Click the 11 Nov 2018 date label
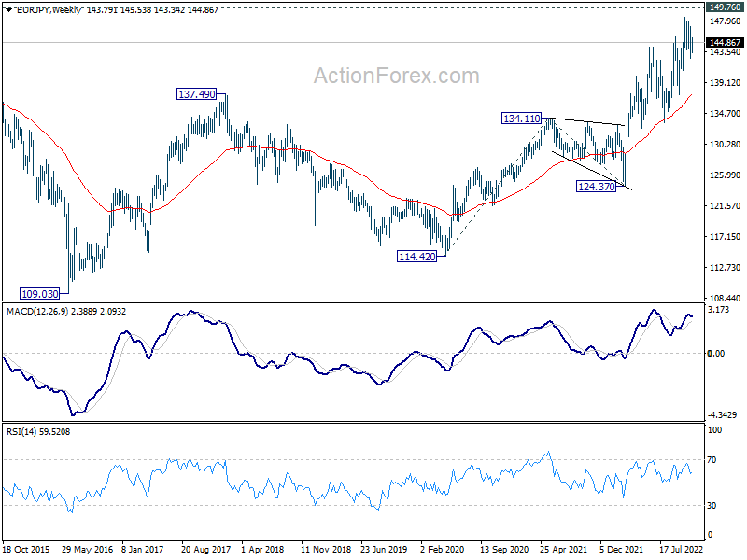 [x=326, y=550]
